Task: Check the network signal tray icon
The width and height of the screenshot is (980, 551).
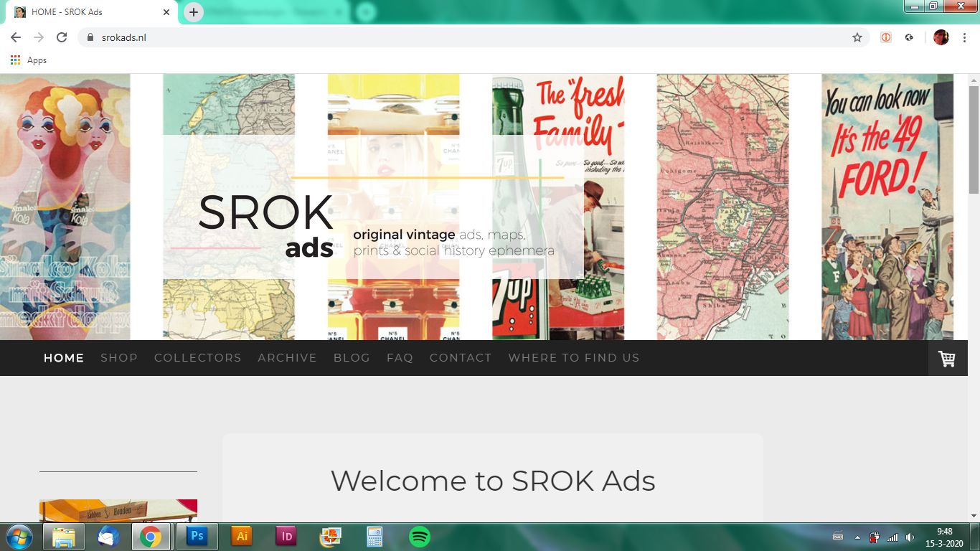Action: click(892, 537)
